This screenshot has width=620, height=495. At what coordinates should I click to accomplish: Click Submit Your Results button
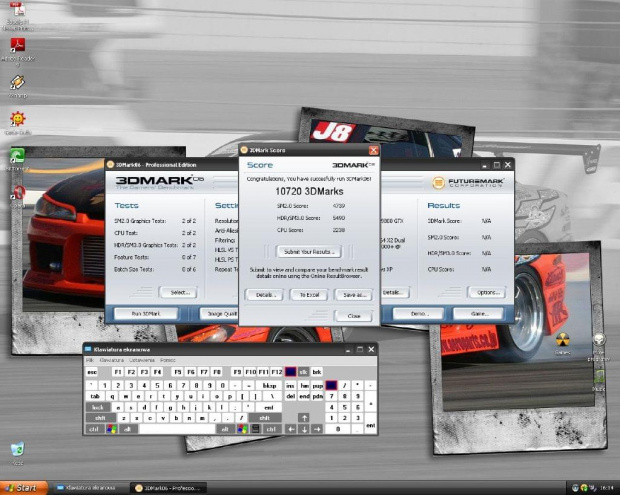click(x=309, y=251)
